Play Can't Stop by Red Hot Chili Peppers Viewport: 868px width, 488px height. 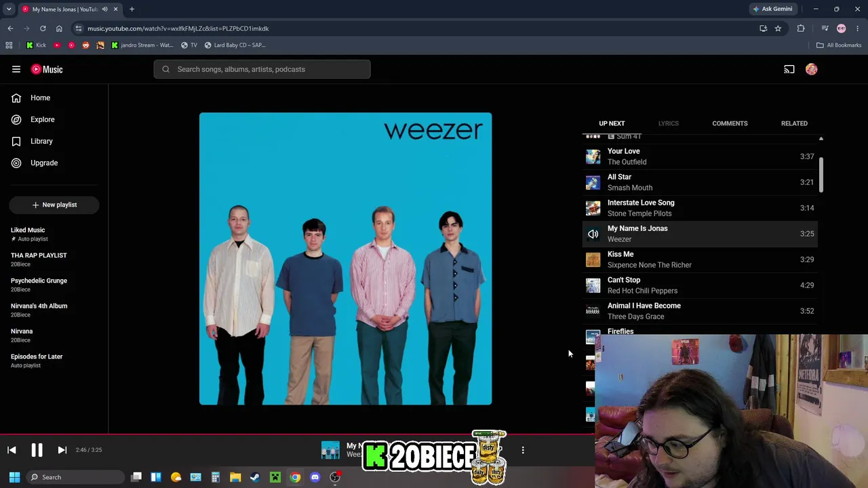click(x=701, y=285)
